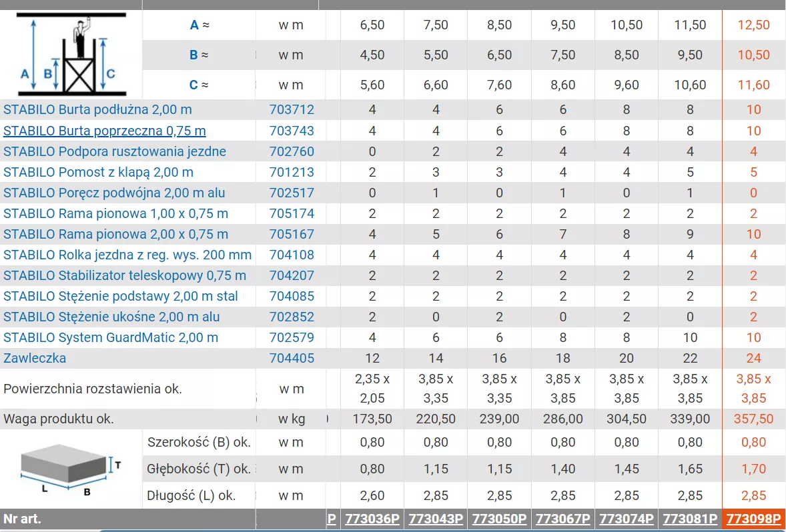The image size is (786, 532).
Task: Open product 773036P
Action: (x=372, y=519)
